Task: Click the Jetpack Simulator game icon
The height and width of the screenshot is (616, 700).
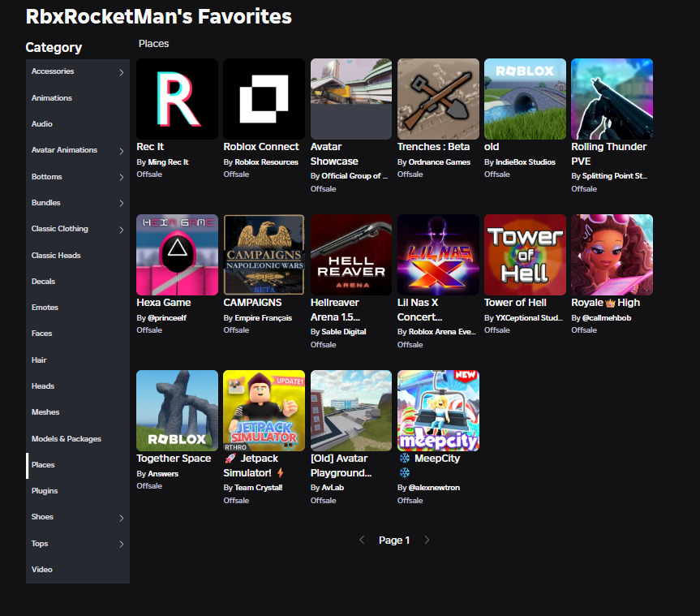Action: click(x=264, y=411)
